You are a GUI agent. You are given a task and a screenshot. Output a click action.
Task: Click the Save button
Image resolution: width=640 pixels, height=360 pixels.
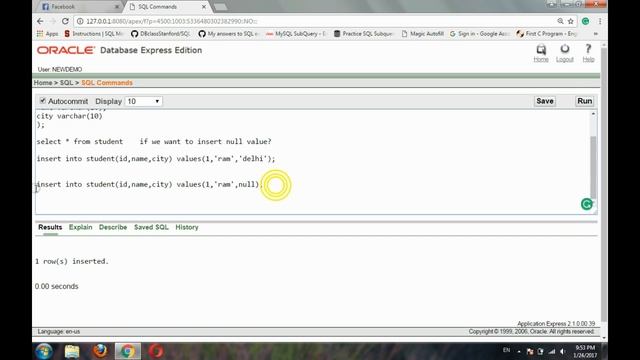click(544, 101)
